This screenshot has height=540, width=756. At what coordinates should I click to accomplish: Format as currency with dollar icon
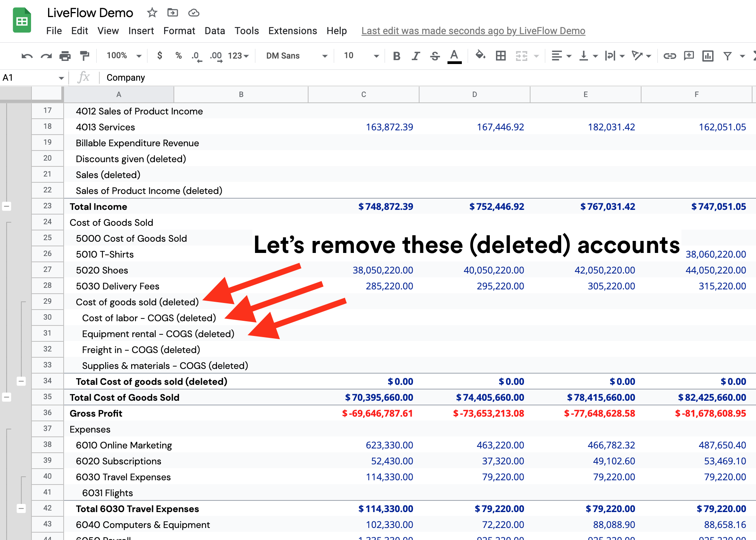click(x=160, y=55)
